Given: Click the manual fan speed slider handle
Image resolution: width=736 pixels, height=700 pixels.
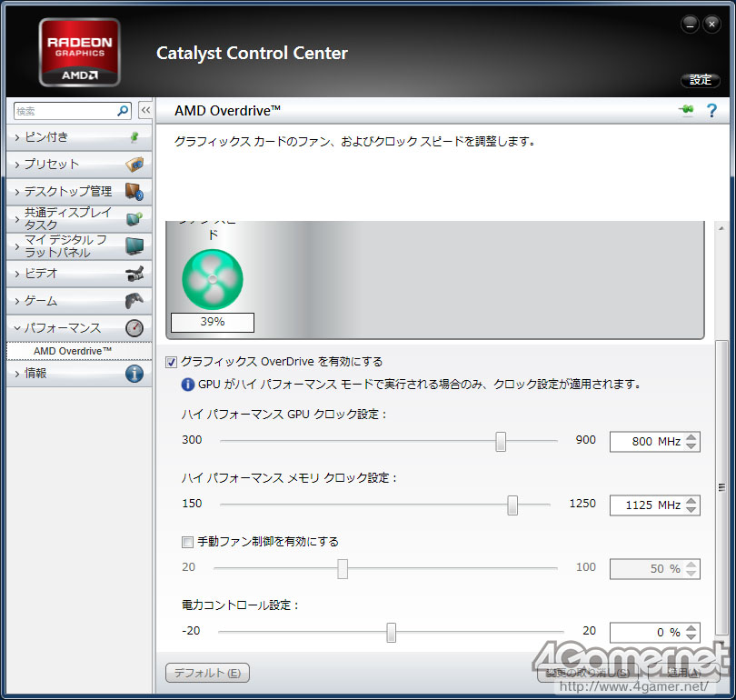Looking at the screenshot, I should [x=343, y=569].
